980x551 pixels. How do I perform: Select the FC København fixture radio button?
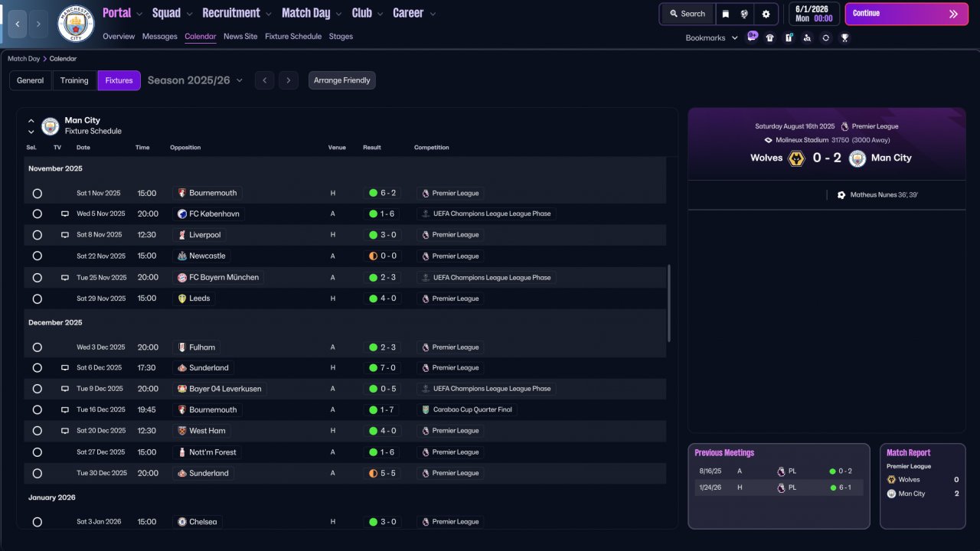click(x=37, y=214)
